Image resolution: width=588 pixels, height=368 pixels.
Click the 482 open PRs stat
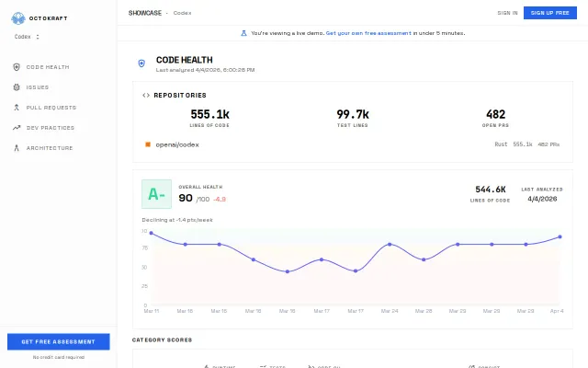click(x=496, y=118)
